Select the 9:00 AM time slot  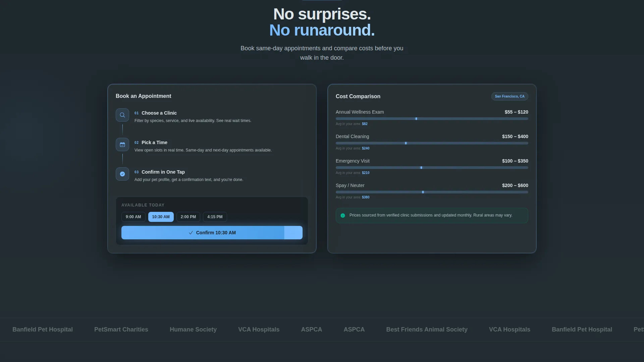(133, 217)
